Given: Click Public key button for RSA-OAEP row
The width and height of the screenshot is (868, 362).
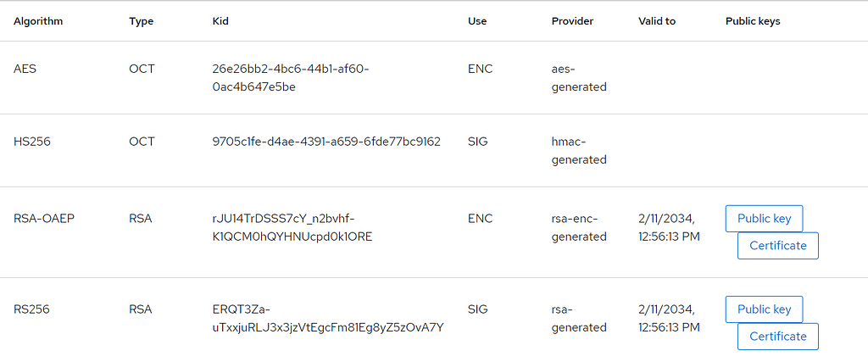Looking at the screenshot, I should [764, 219].
